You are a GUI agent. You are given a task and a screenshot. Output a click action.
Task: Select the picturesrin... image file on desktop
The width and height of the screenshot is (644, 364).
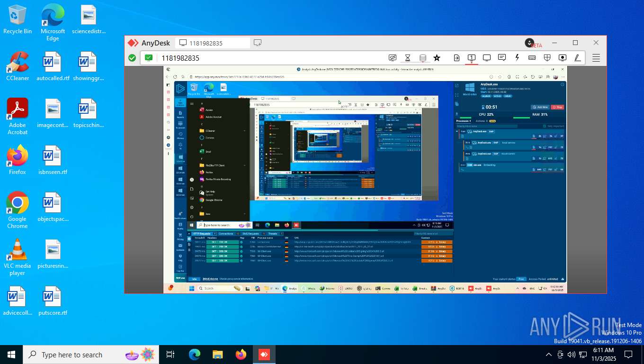(x=53, y=254)
